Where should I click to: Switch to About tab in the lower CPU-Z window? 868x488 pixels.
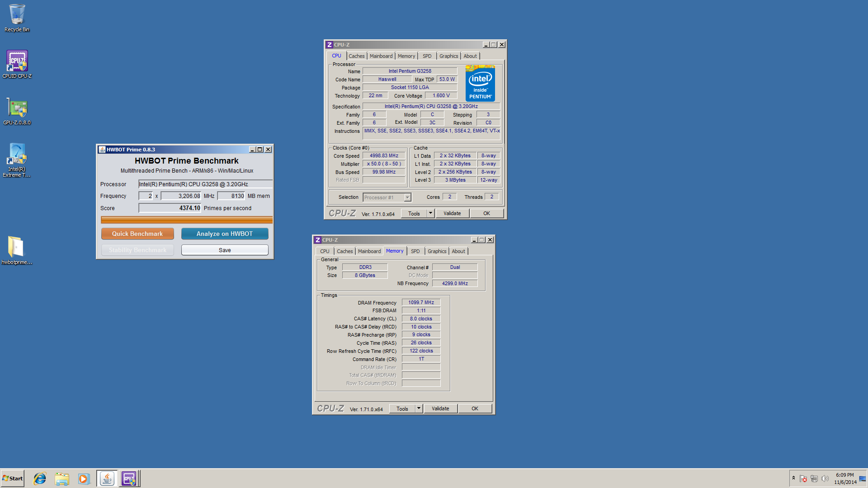[458, 251]
